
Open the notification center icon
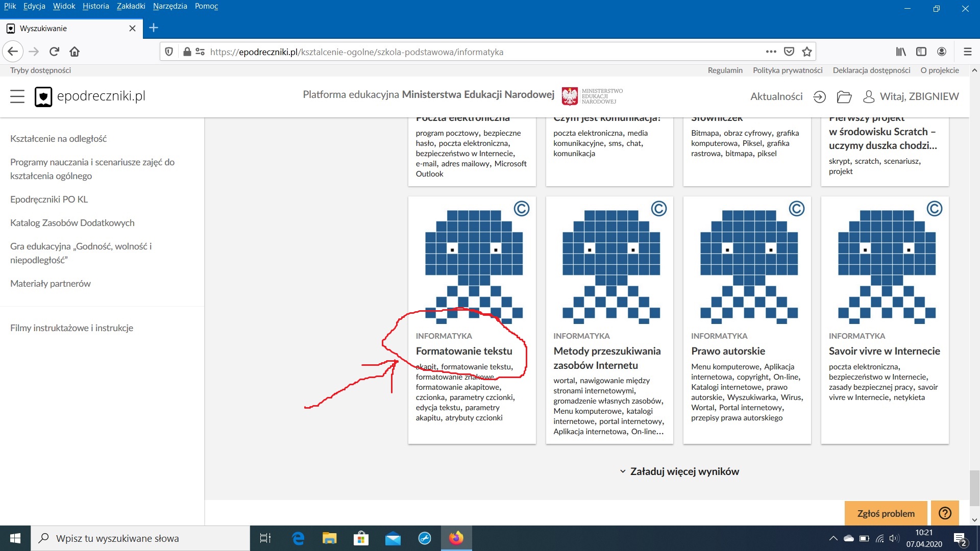(x=960, y=539)
